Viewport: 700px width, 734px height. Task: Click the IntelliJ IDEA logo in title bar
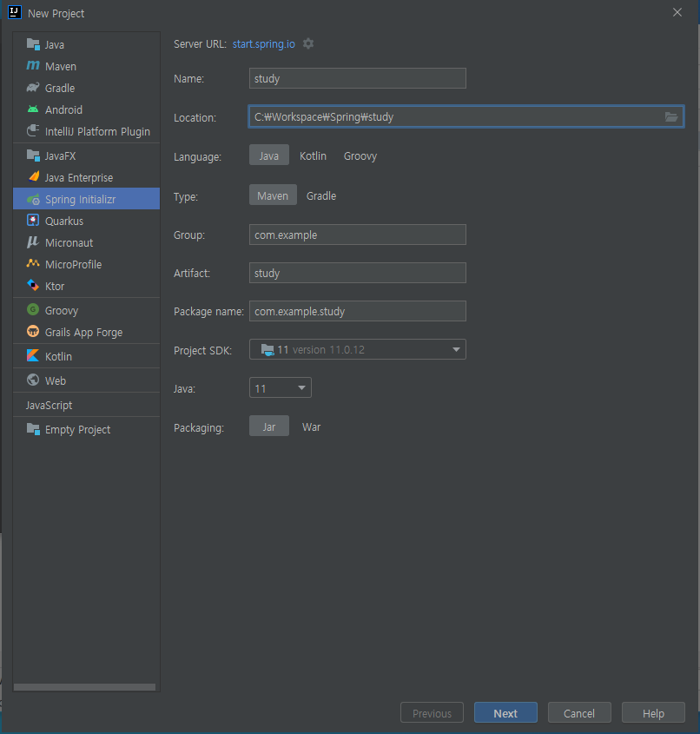(x=15, y=13)
